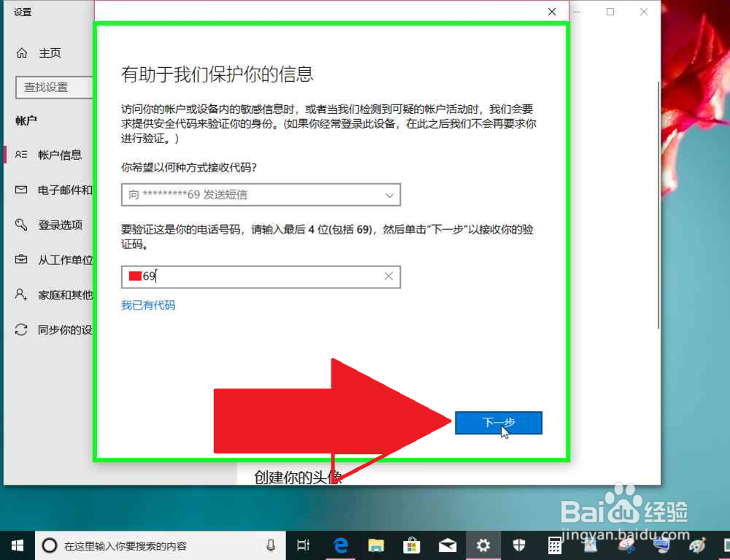Screen dimensions: 730x560
Task: Switch to 帐户 settings category
Action: [26, 120]
